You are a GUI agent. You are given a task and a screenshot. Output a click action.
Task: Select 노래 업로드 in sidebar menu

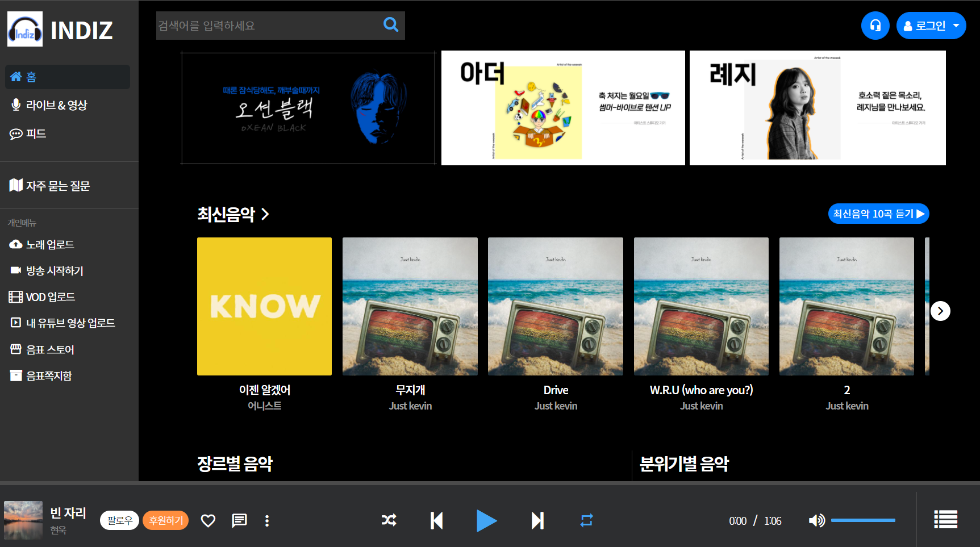point(50,245)
